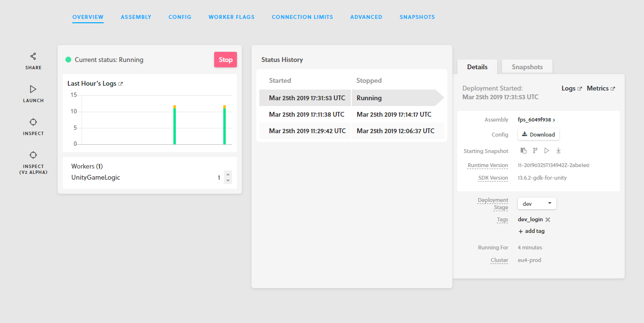The width and height of the screenshot is (644, 323).
Task: Decrease UnityGameLogic worker count
Action: point(228,181)
